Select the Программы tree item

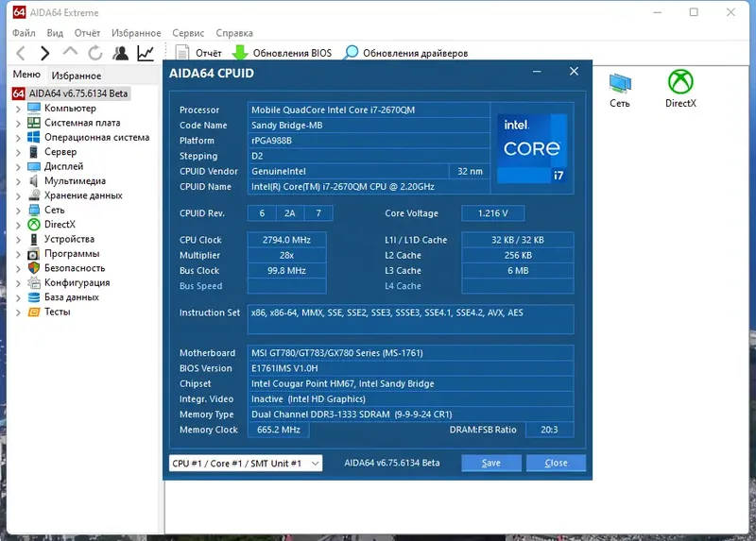(72, 253)
